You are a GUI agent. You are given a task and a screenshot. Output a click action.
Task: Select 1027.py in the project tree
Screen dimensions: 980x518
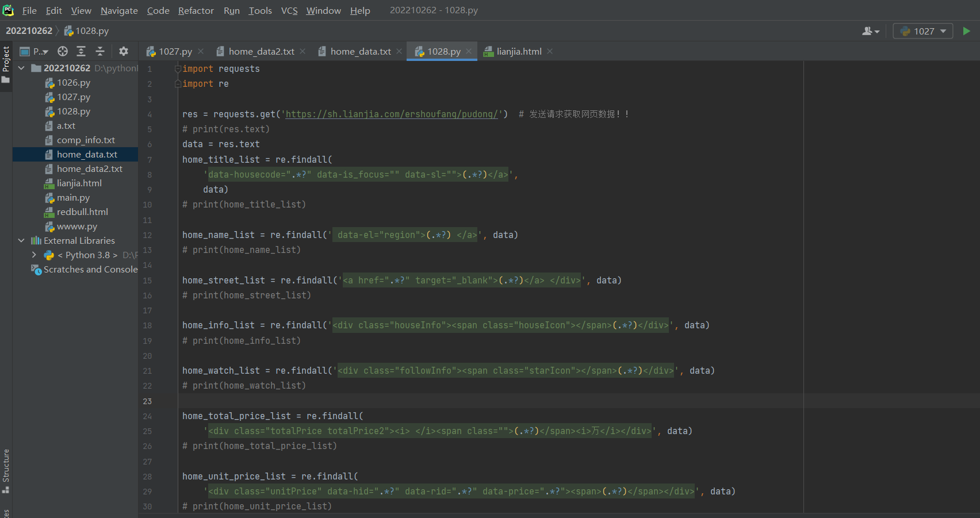tap(74, 97)
